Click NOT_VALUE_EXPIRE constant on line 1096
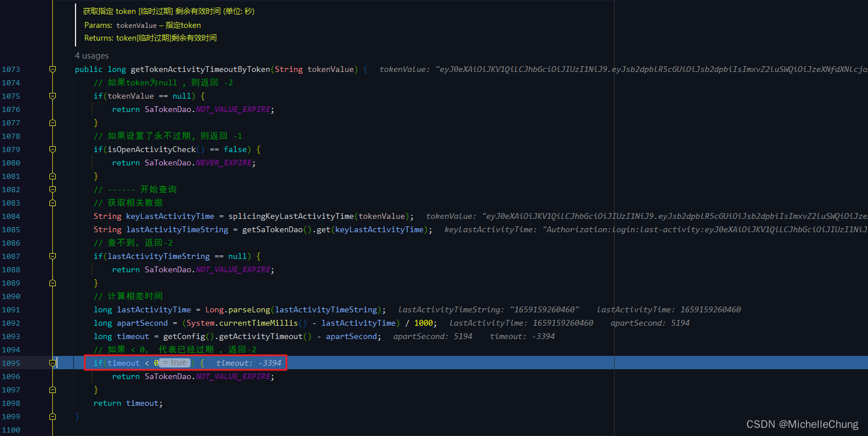Viewport: 868px width, 436px height. pyautogui.click(x=233, y=376)
